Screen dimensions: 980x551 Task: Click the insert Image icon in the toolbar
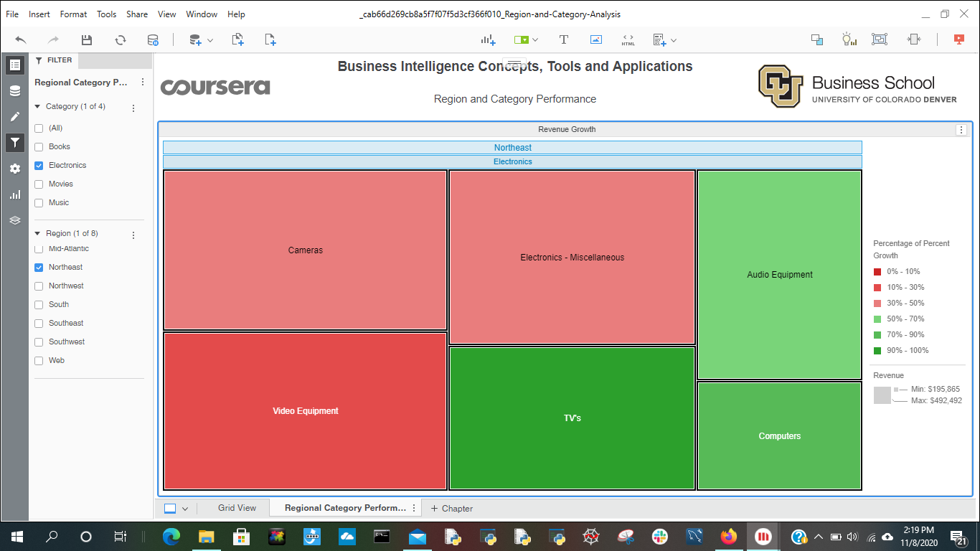[596, 40]
